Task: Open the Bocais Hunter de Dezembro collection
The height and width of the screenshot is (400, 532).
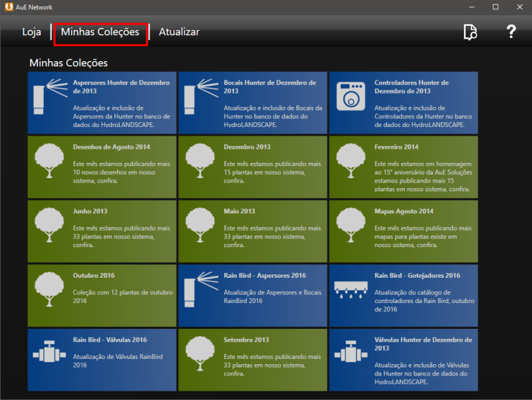Action: pos(253,103)
